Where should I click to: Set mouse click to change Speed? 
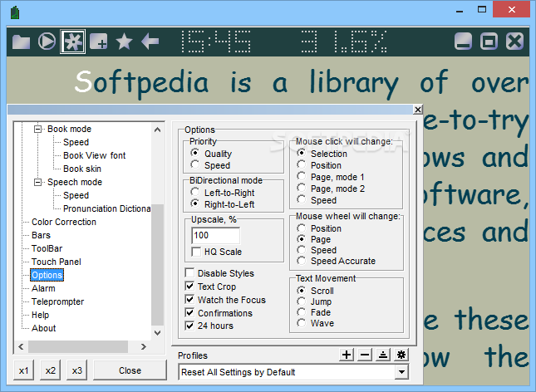(301, 199)
